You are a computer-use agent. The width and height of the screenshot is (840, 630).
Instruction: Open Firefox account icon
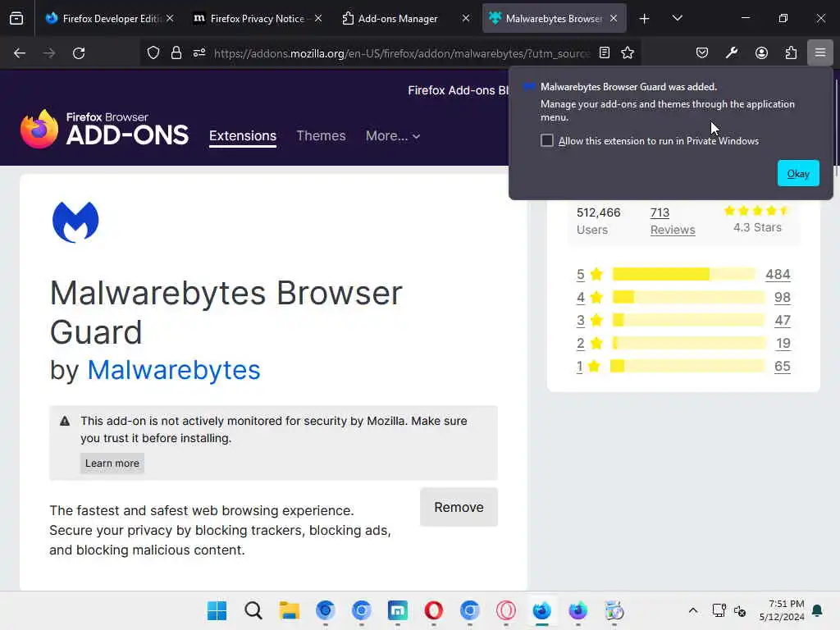coord(761,52)
